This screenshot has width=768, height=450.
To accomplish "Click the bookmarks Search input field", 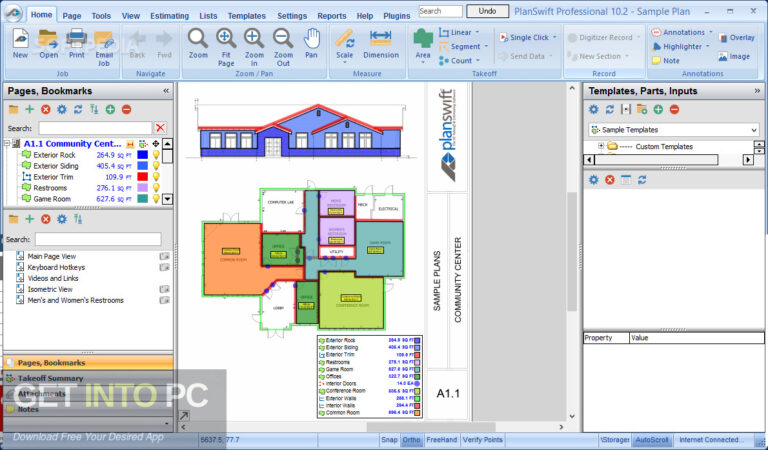I will (x=98, y=239).
